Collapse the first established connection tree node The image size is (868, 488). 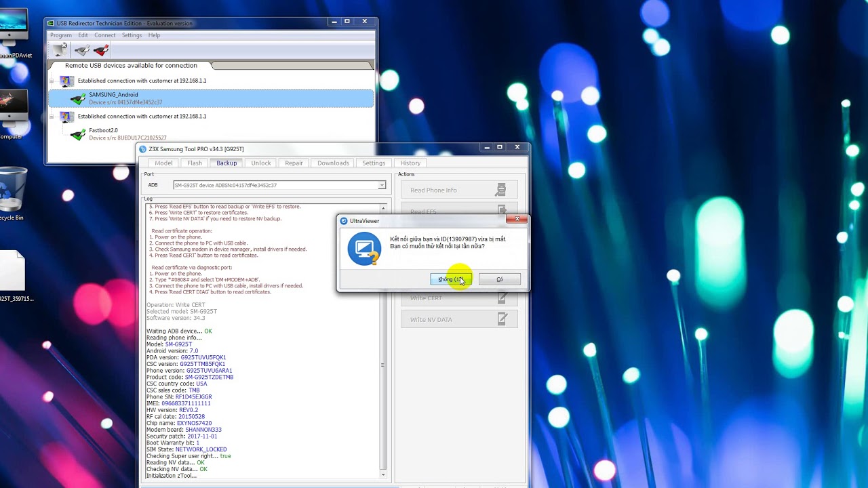point(52,81)
